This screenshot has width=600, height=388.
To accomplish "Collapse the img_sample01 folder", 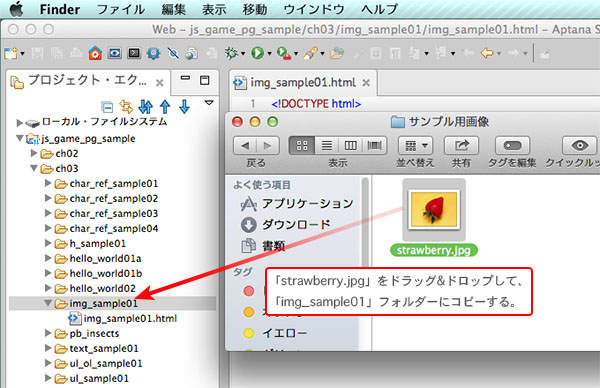I will coord(48,303).
